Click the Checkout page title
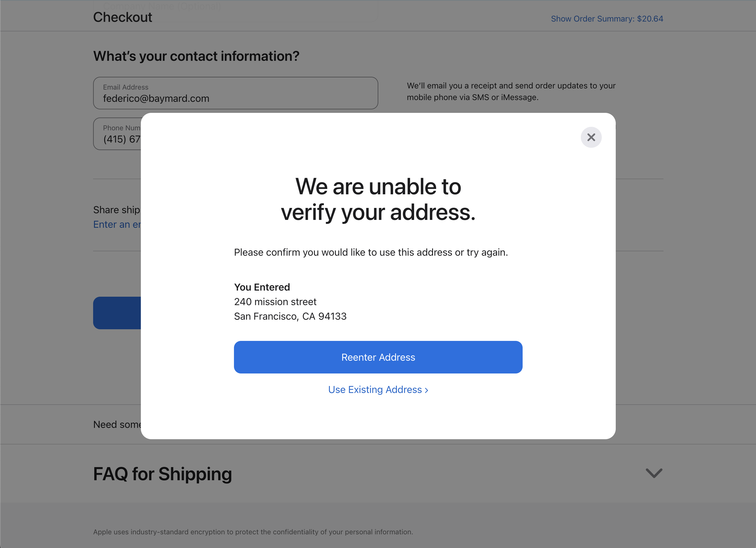This screenshot has height=548, width=756. 122,17
